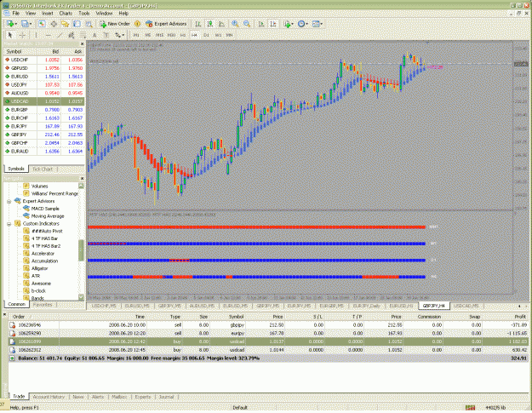
Task: Open the Indicators list icon
Action: [287, 24]
